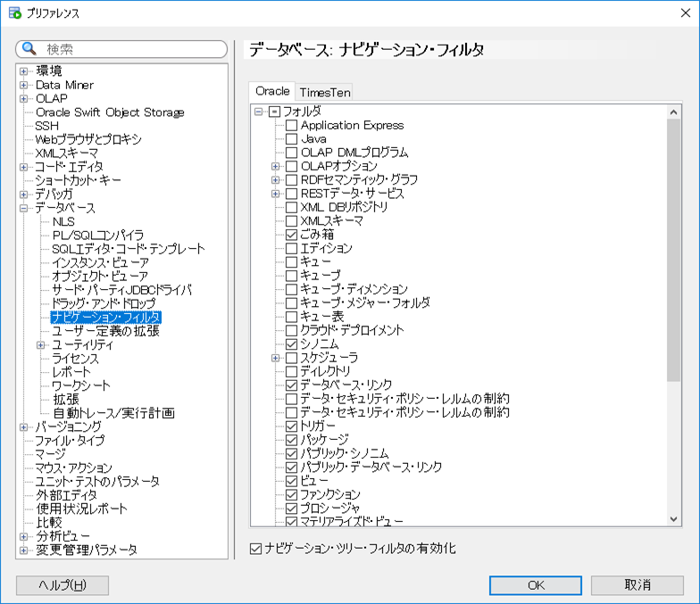
Task: Select the SSH preferences item
Action: (x=46, y=126)
